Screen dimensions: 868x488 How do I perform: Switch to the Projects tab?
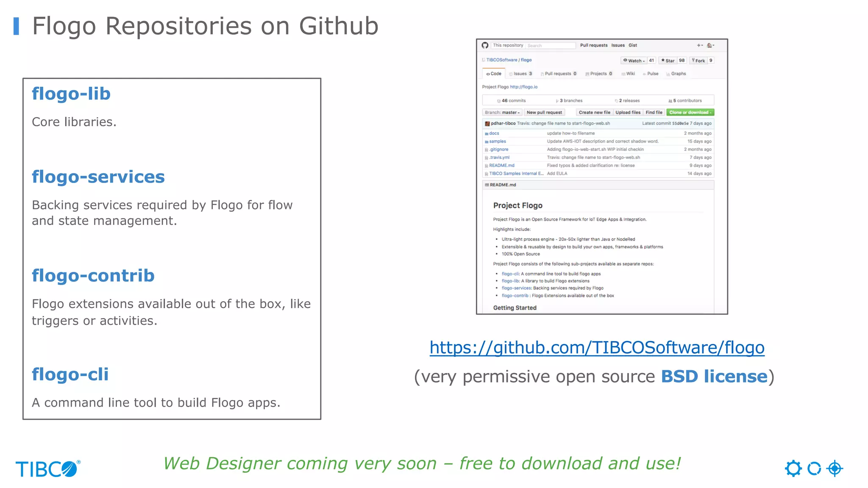(x=599, y=74)
